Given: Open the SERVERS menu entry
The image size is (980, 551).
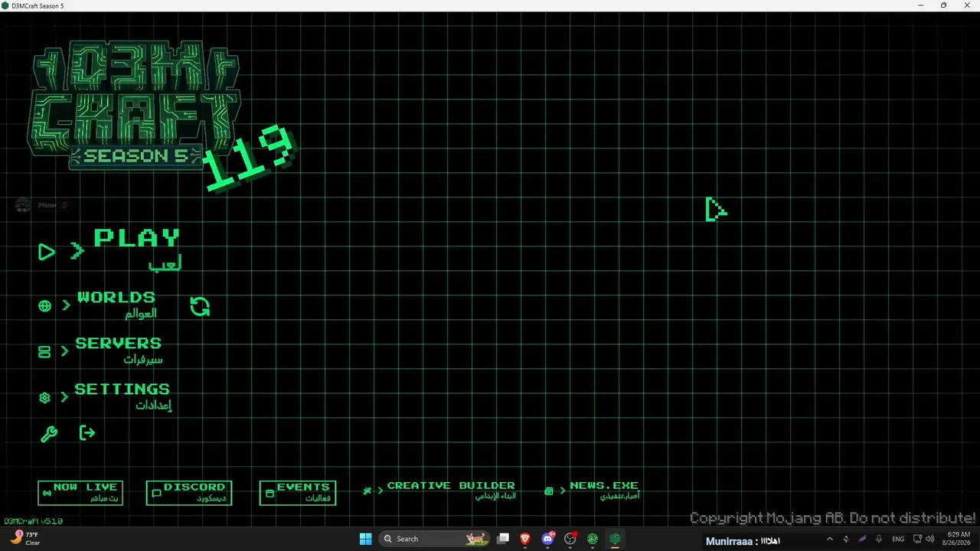Looking at the screenshot, I should pos(100,350).
